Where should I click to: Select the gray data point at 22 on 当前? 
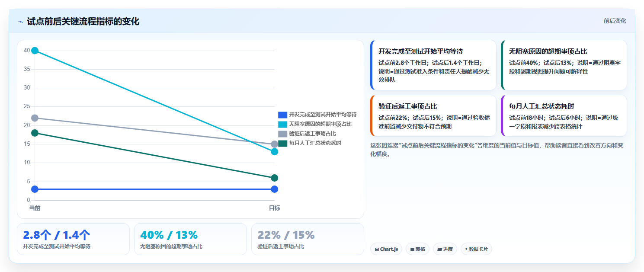click(x=35, y=118)
